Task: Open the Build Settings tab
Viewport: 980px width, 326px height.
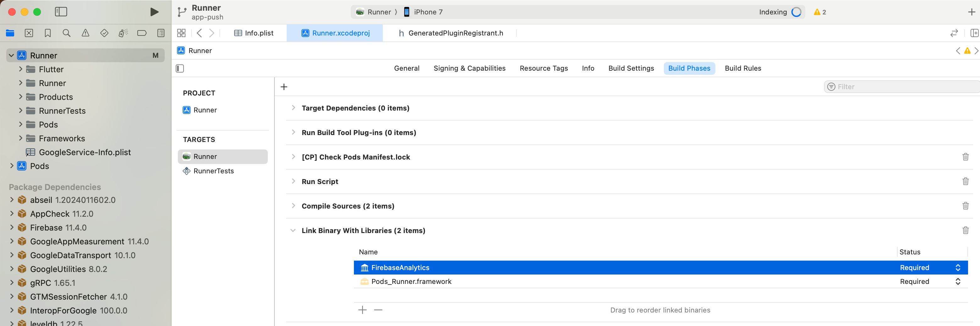Action: click(x=631, y=68)
